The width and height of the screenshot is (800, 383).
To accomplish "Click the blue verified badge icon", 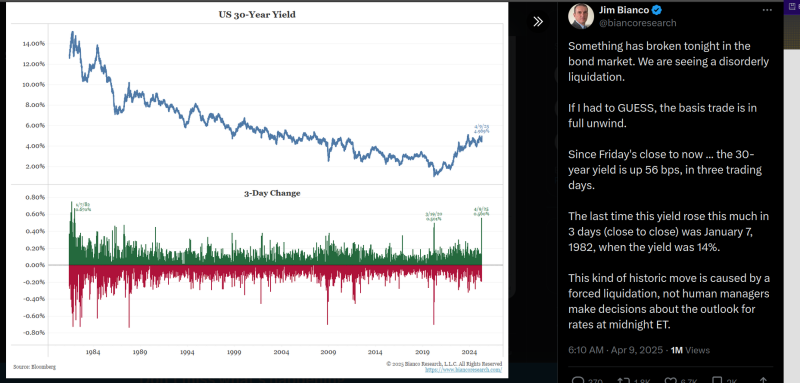I will tap(656, 10).
